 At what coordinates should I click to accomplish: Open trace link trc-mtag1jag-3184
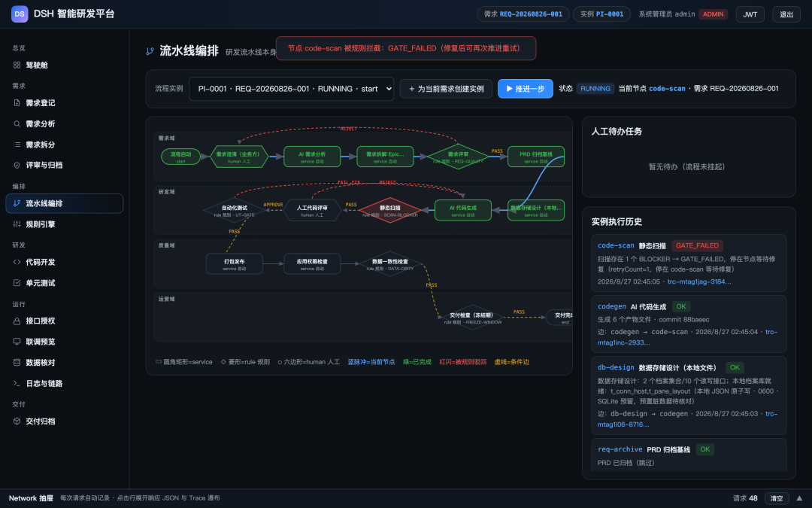coord(699,281)
